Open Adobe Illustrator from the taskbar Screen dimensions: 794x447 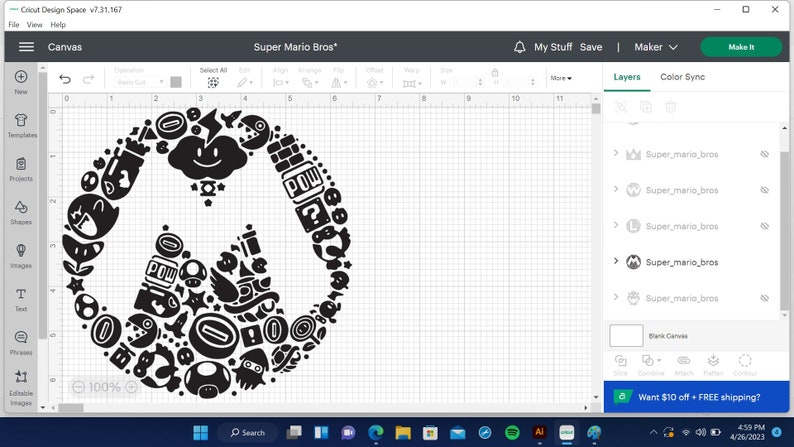pyautogui.click(x=539, y=433)
